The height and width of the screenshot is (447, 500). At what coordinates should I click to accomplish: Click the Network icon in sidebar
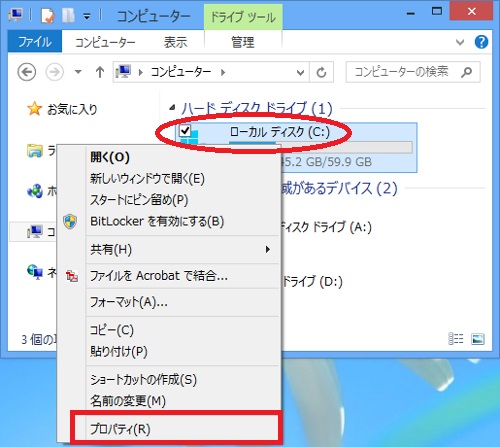coord(35,272)
